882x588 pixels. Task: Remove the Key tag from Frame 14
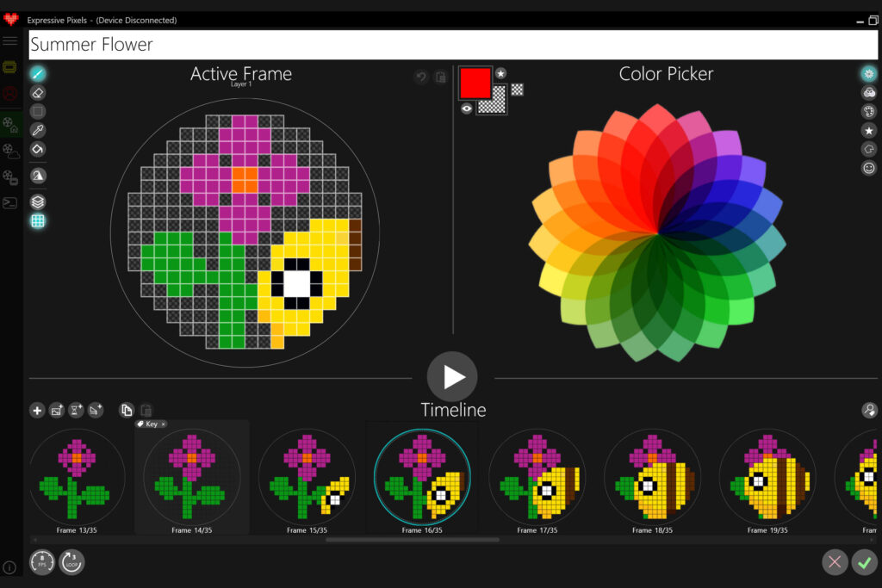click(163, 424)
